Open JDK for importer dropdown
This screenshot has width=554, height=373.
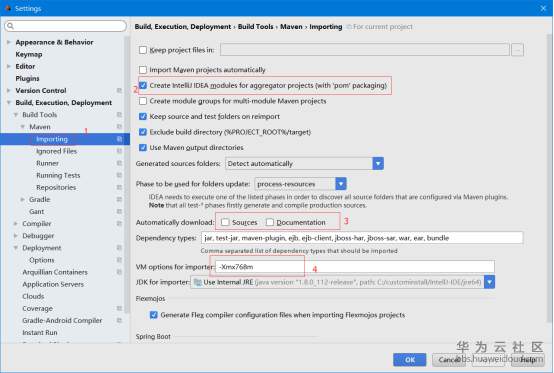(489, 282)
